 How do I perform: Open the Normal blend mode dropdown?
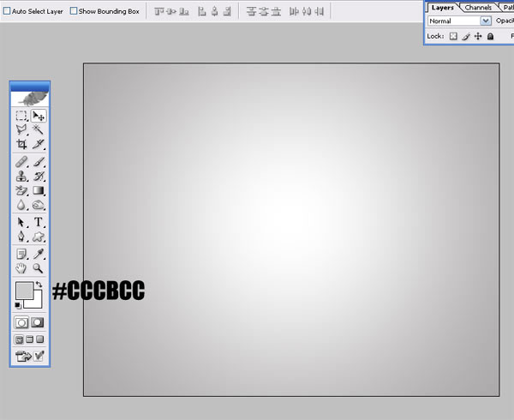pos(485,21)
